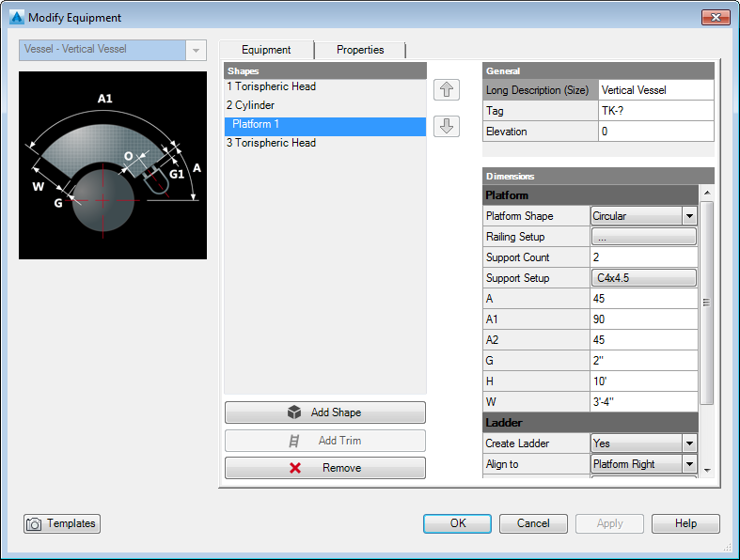Click the platform preview diagram image
740x560 pixels.
click(113, 165)
